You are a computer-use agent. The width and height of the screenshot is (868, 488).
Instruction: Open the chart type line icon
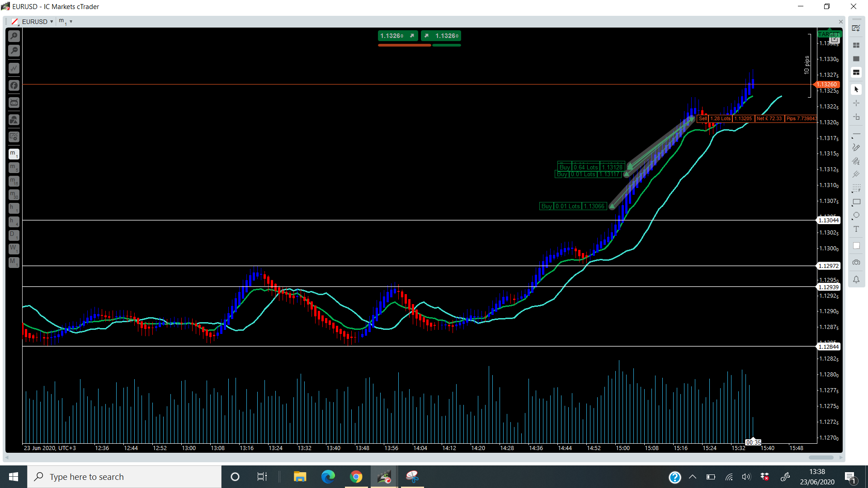point(14,68)
